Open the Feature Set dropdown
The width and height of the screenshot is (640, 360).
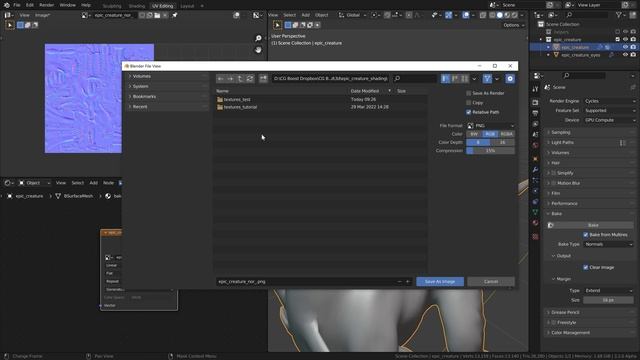(x=609, y=111)
